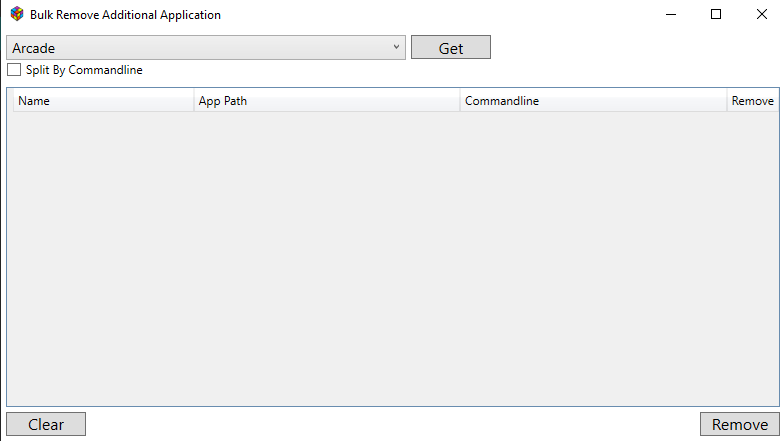
Task: Close the Bulk Remove Additional Application window
Action: click(x=762, y=14)
